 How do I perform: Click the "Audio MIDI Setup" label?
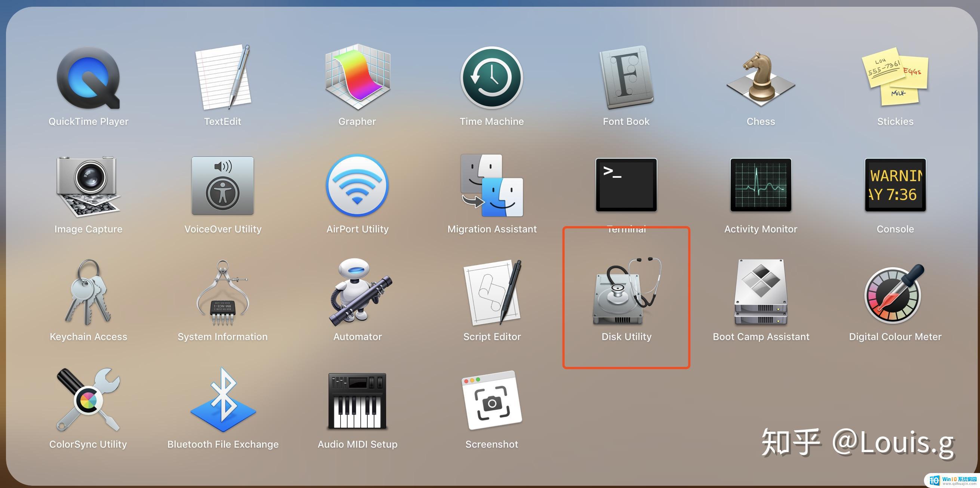click(x=357, y=444)
